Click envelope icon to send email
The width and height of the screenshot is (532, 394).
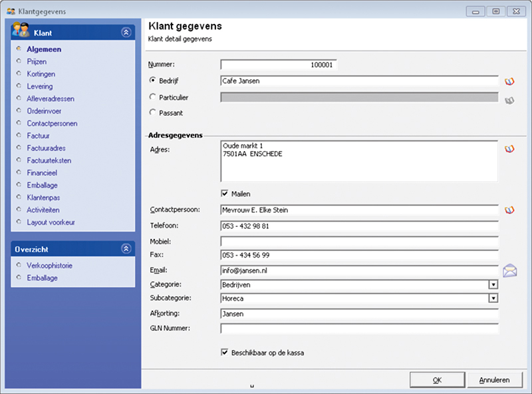point(509,271)
